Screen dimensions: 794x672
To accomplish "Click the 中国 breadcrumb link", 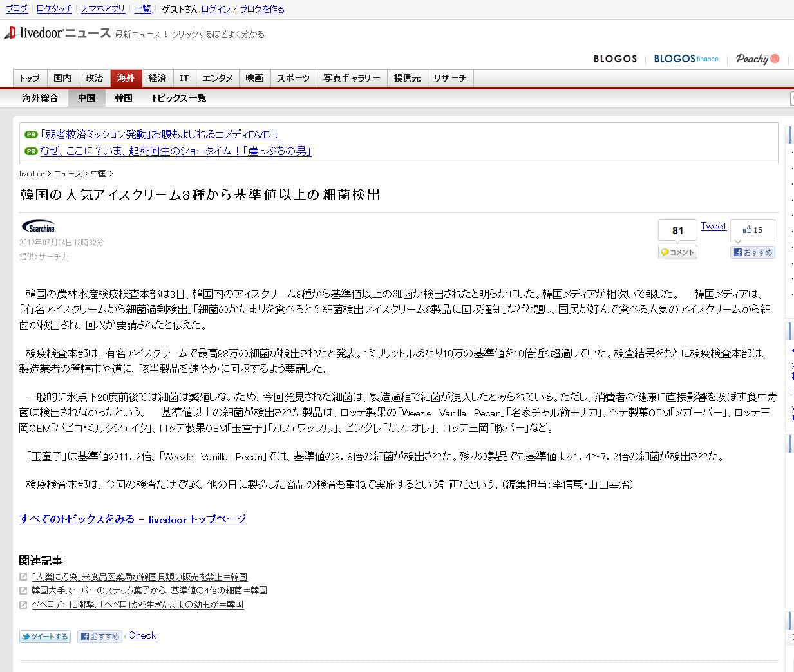I will [99, 174].
